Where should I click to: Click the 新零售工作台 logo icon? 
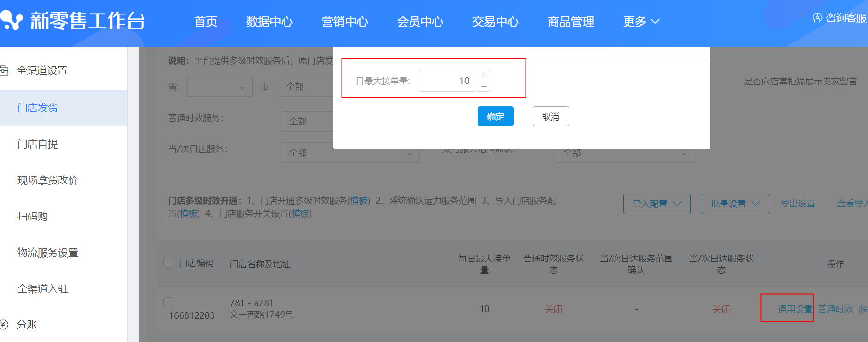tap(12, 20)
